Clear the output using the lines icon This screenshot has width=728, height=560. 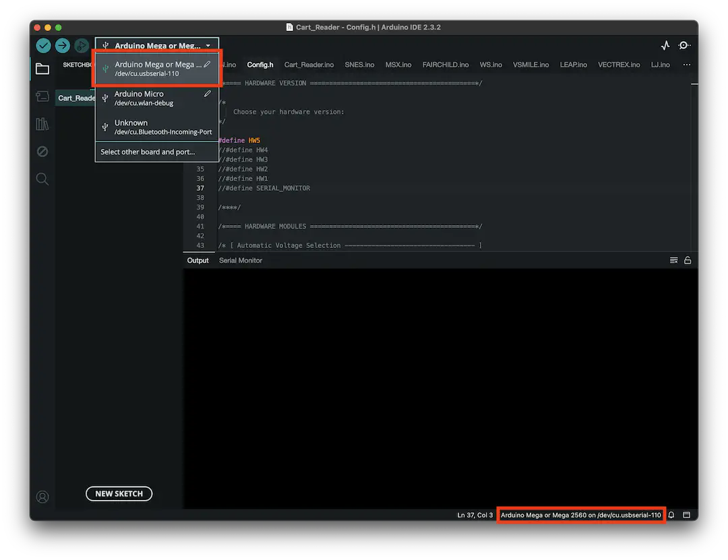click(673, 261)
